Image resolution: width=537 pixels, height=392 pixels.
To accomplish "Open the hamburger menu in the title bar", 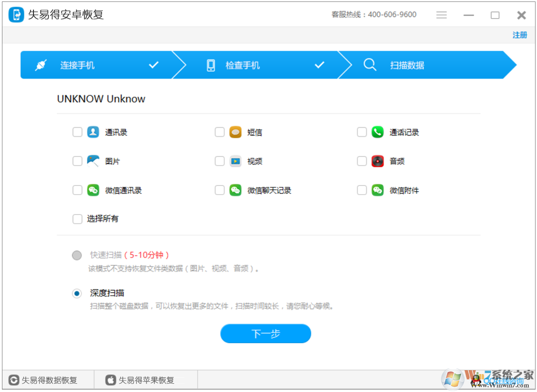I will (x=441, y=15).
